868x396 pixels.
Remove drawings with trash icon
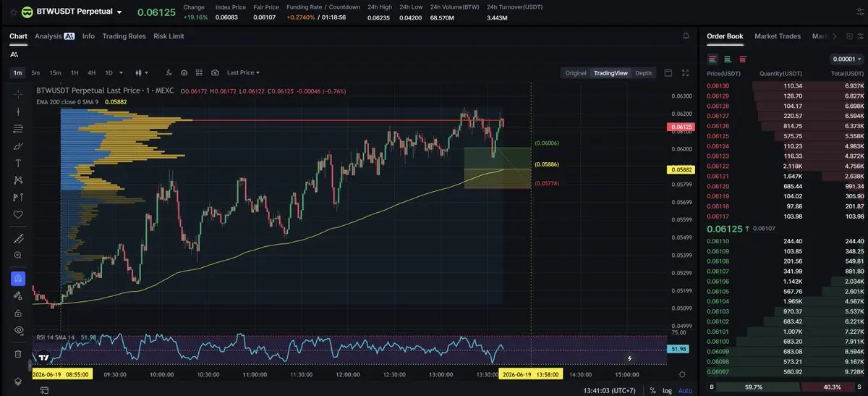[18, 354]
